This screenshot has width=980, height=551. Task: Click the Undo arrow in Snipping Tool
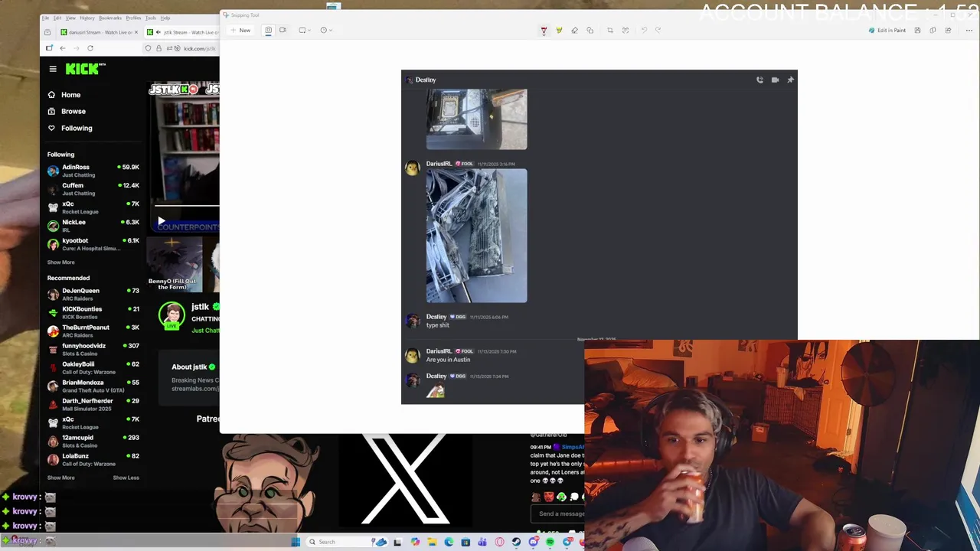[644, 31]
